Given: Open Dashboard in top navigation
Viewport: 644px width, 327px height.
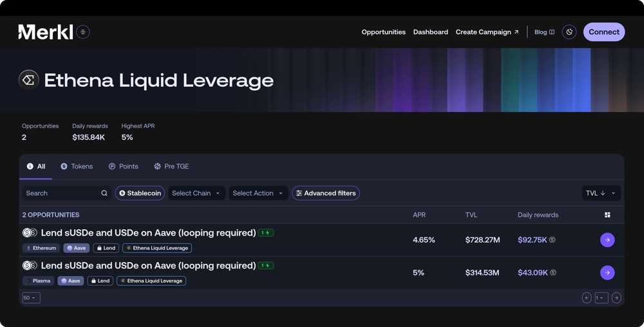Looking at the screenshot, I should pos(430,32).
